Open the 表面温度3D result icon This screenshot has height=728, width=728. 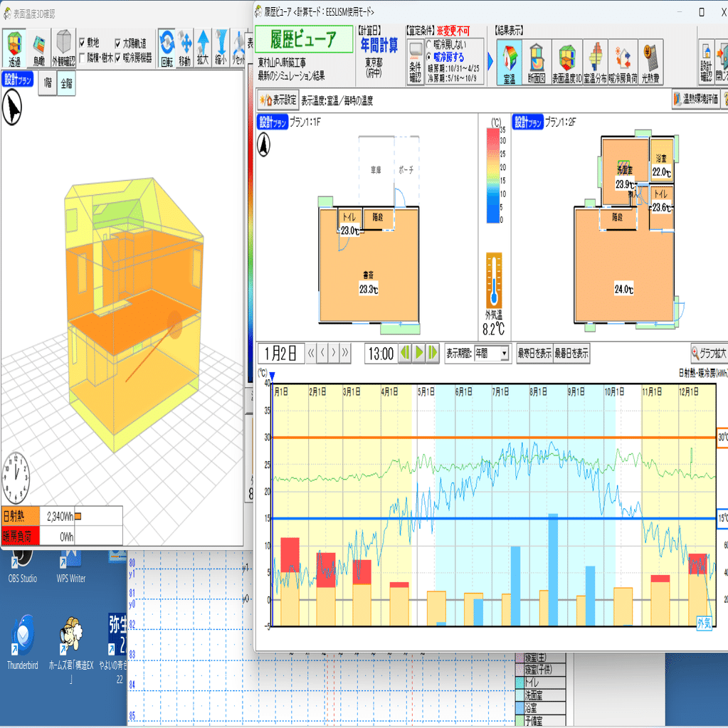567,62
